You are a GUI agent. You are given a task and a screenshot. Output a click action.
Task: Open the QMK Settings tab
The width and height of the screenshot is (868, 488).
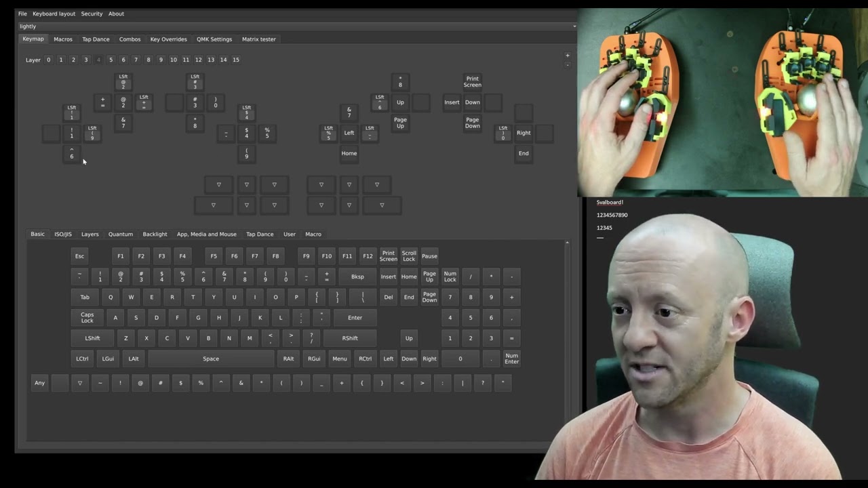pos(214,39)
